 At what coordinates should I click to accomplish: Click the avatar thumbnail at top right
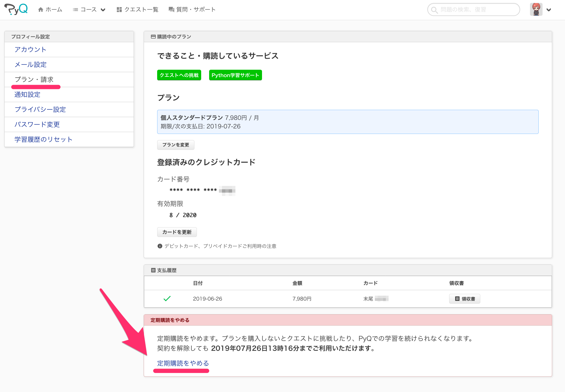(x=536, y=9)
